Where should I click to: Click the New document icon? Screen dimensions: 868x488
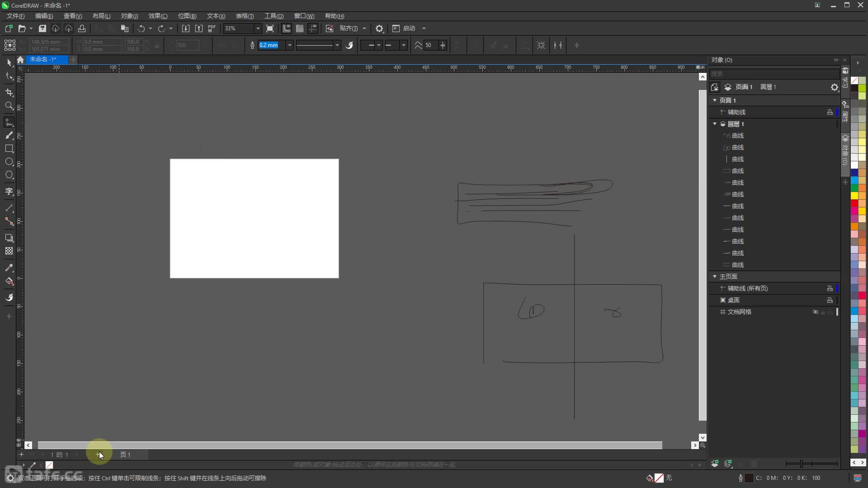pyautogui.click(x=9, y=28)
